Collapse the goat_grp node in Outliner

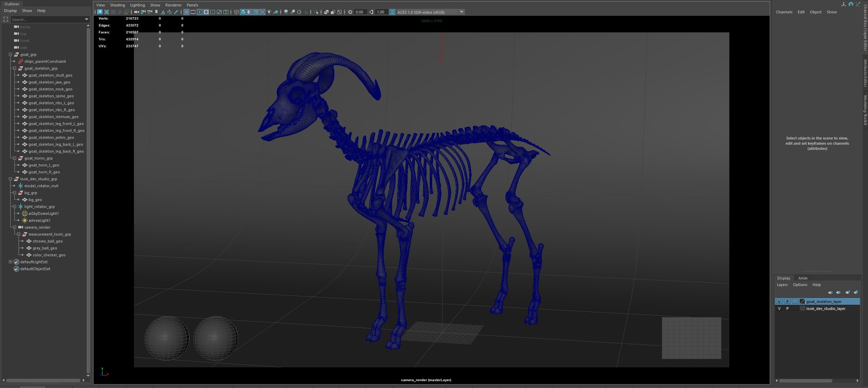[10, 54]
